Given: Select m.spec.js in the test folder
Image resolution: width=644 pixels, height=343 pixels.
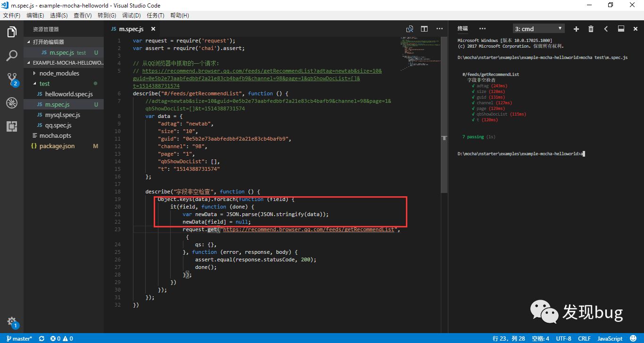Looking at the screenshot, I should (64, 104).
